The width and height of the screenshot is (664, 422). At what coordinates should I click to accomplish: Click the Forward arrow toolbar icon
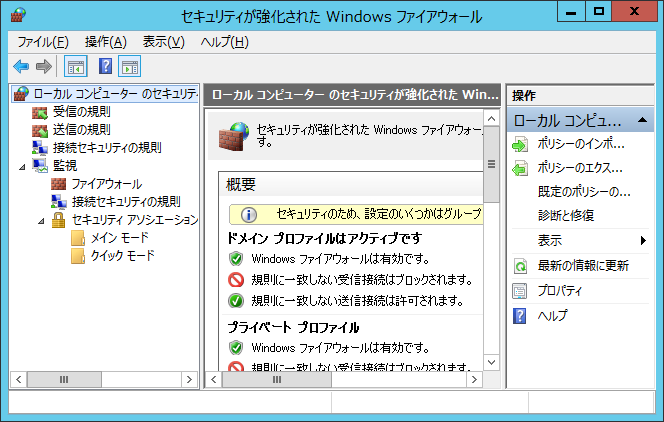point(44,66)
